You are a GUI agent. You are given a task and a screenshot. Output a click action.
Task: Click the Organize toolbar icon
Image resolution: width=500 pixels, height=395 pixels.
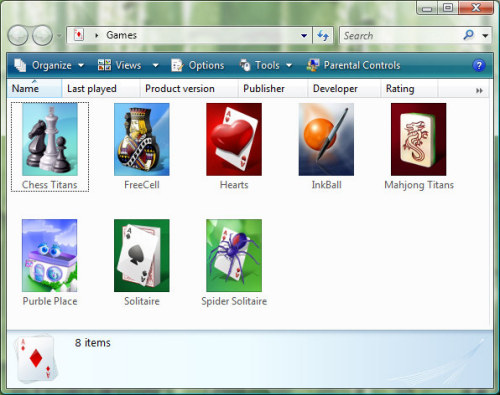[20, 65]
